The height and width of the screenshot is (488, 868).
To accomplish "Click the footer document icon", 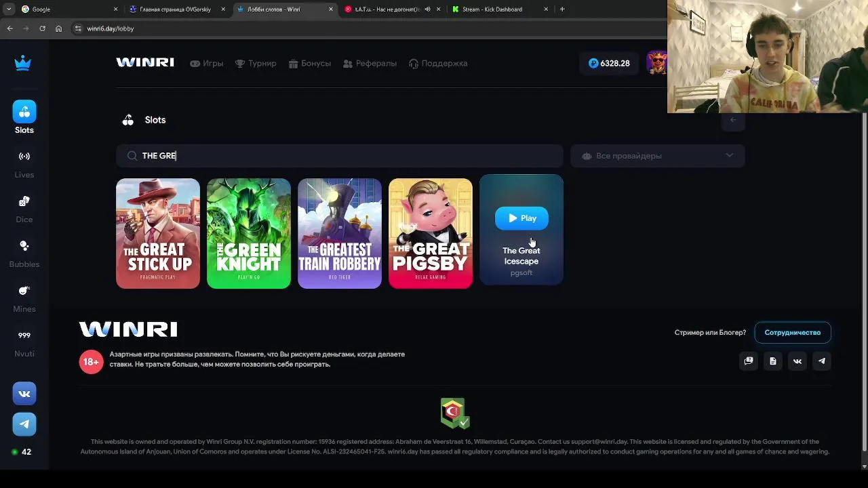I will 773,361.
